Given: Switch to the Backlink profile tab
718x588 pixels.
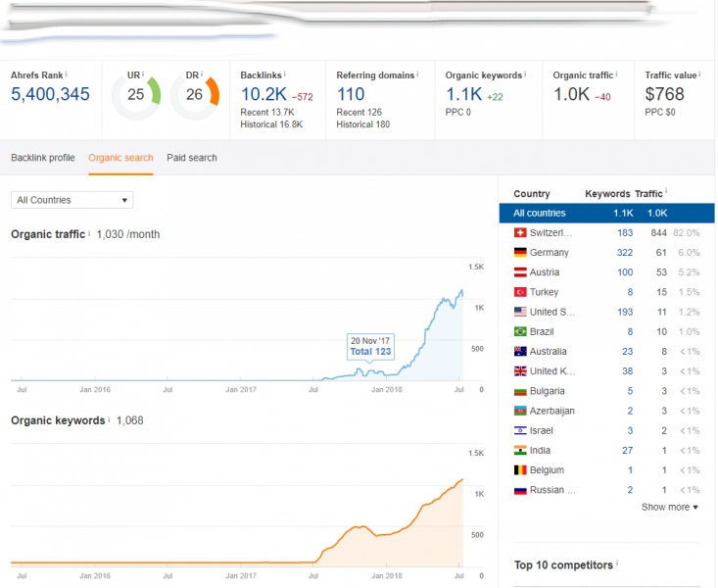Looking at the screenshot, I should (42, 158).
